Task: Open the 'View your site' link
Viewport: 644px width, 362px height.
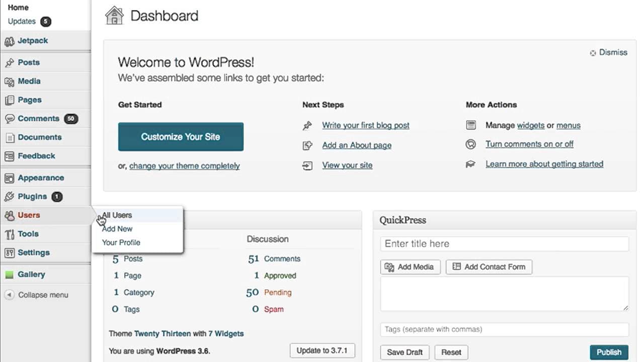Action: click(x=347, y=165)
